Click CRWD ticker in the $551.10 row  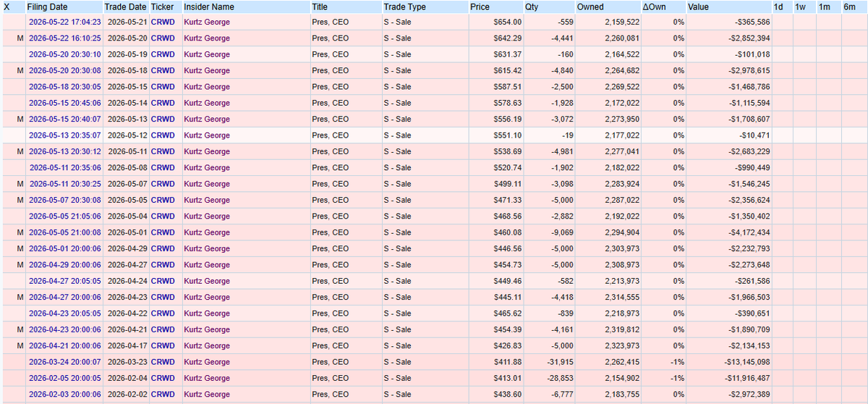(163, 135)
